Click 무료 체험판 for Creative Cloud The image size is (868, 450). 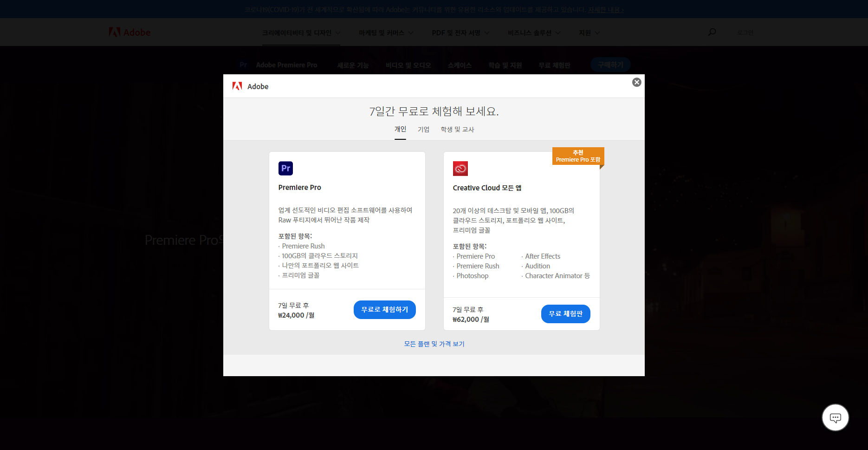pyautogui.click(x=565, y=314)
